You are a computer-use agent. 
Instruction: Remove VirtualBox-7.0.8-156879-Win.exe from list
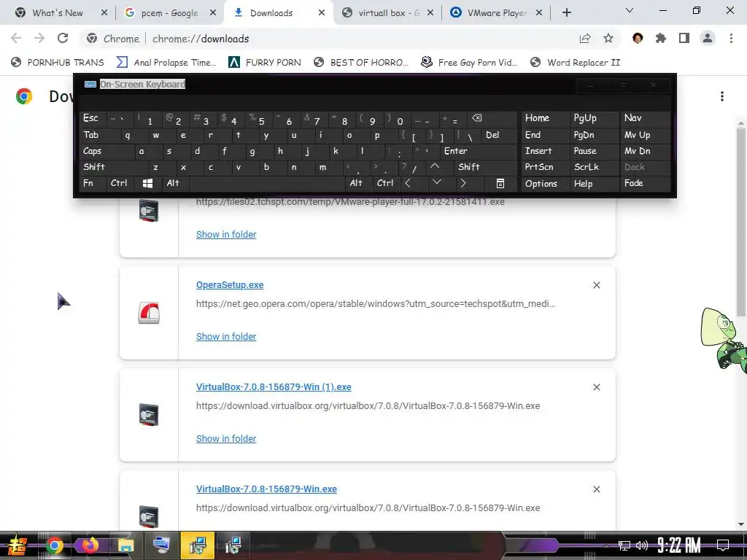click(x=597, y=489)
